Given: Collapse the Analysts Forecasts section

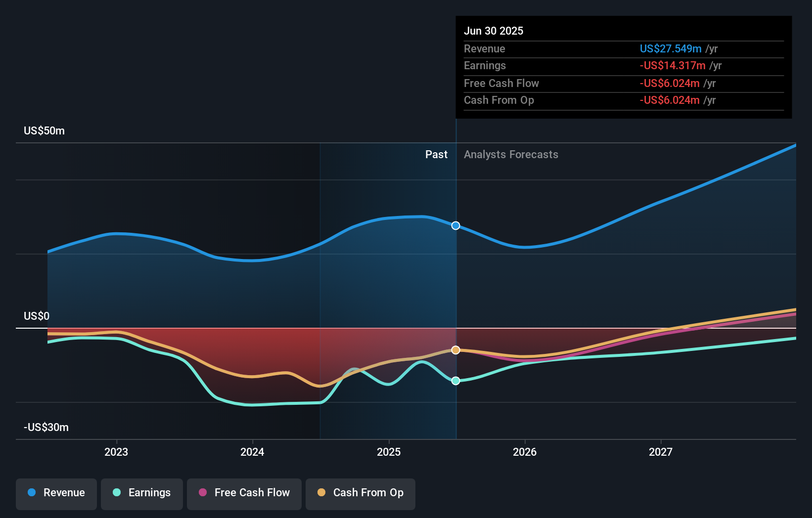Looking at the screenshot, I should [511, 154].
